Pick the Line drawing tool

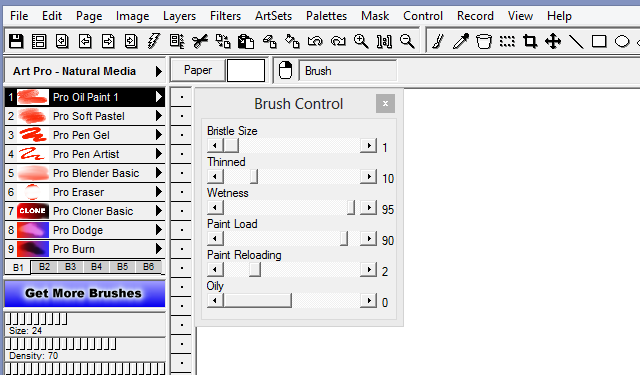pos(576,41)
